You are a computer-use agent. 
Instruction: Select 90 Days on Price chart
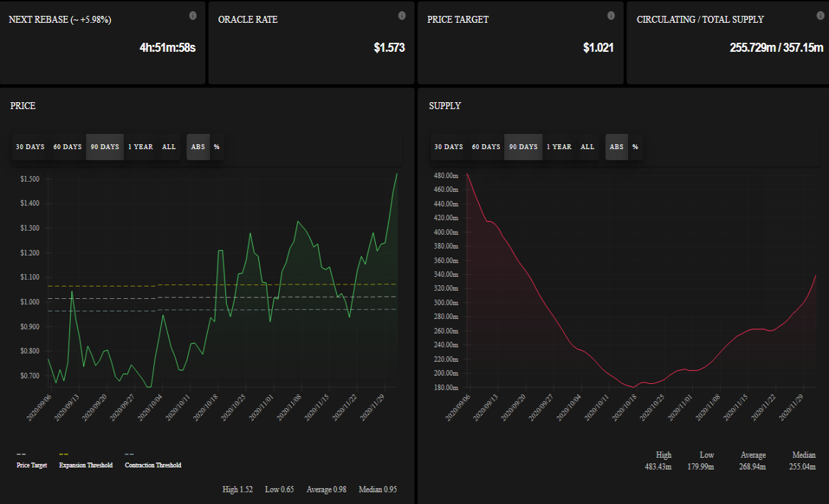(x=105, y=147)
